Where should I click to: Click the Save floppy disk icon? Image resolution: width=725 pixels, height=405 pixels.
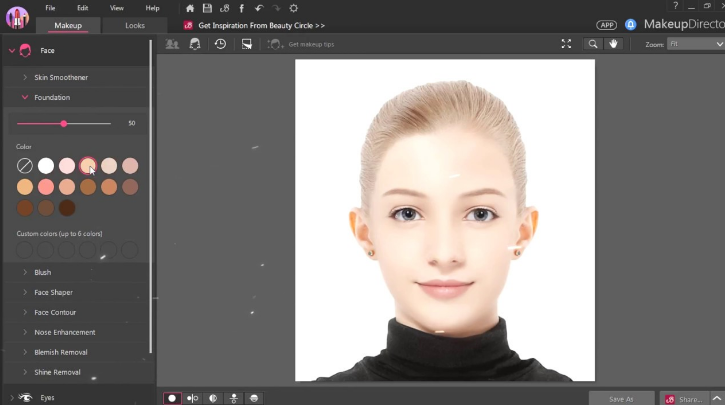click(207, 8)
